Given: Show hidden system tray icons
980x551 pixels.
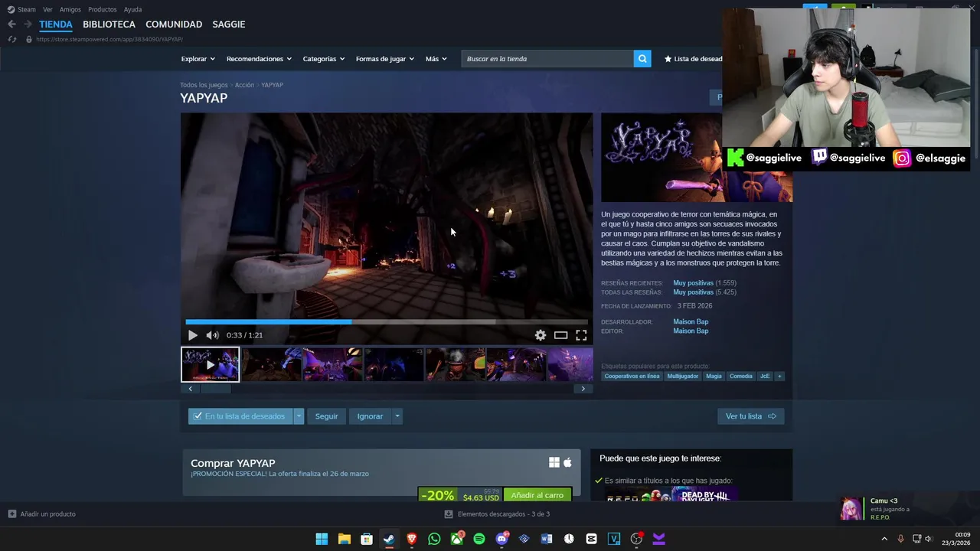Looking at the screenshot, I should tap(884, 539).
